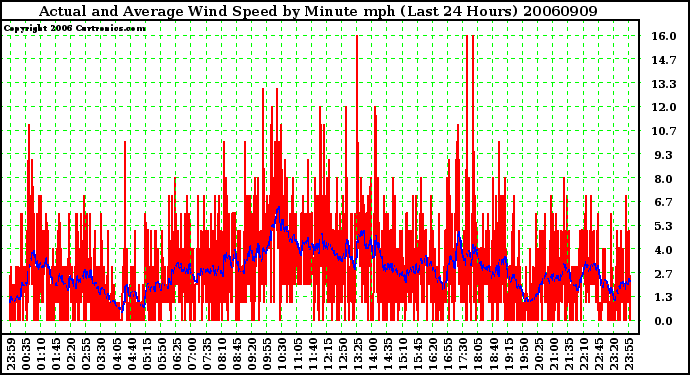Click the 21:35 time label
This screenshot has height=375, width=690.
569,354
